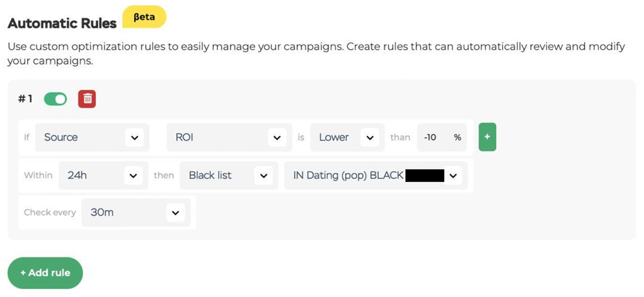644x297 pixels.
Task: Open the Source dropdown
Action: [x=92, y=138]
